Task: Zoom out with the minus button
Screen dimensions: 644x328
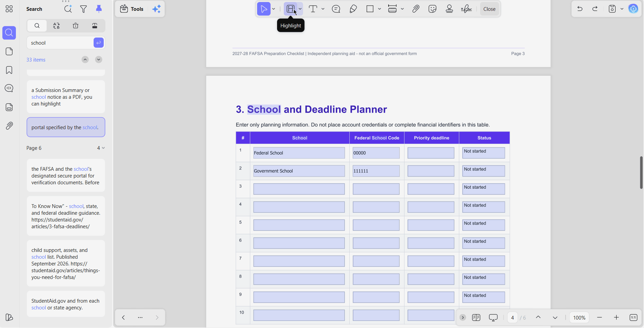Action: click(x=600, y=318)
